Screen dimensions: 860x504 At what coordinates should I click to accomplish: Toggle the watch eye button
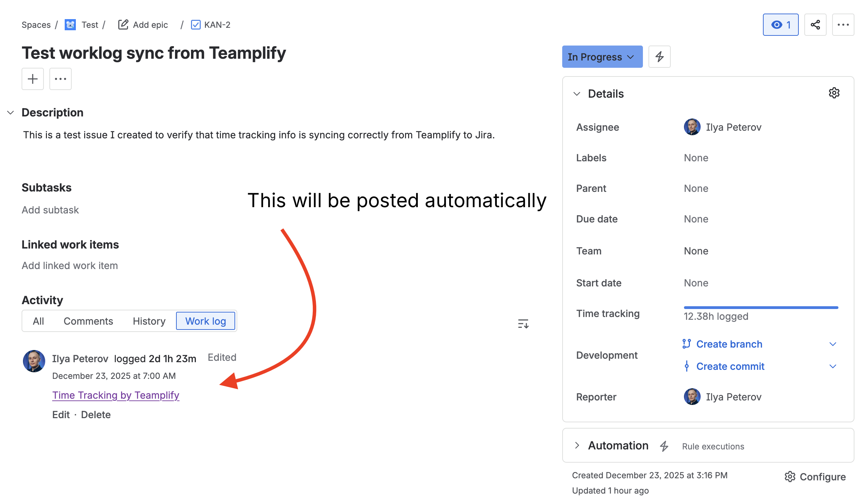coord(780,25)
